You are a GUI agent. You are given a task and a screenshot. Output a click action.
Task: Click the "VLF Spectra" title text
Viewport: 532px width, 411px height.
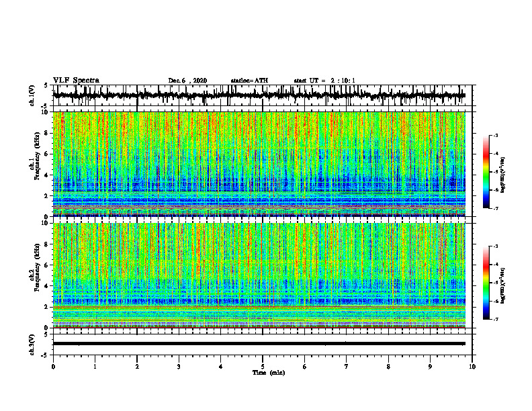tap(76, 81)
